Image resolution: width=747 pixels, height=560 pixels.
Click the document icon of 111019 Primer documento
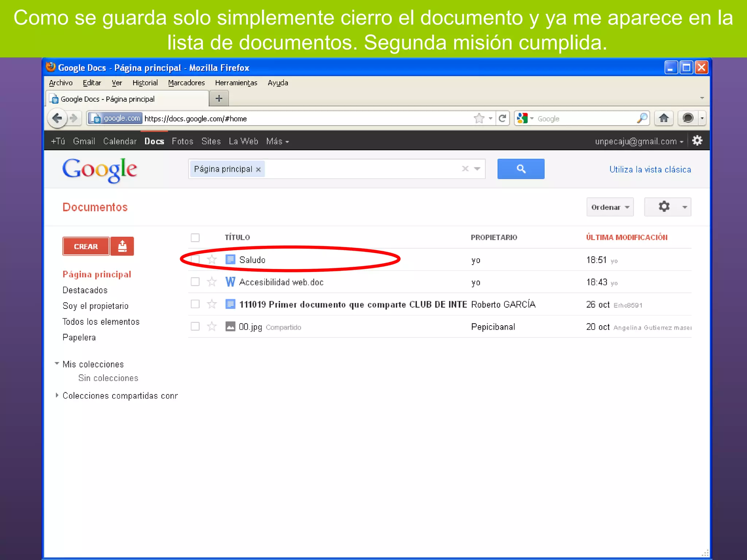tap(230, 304)
